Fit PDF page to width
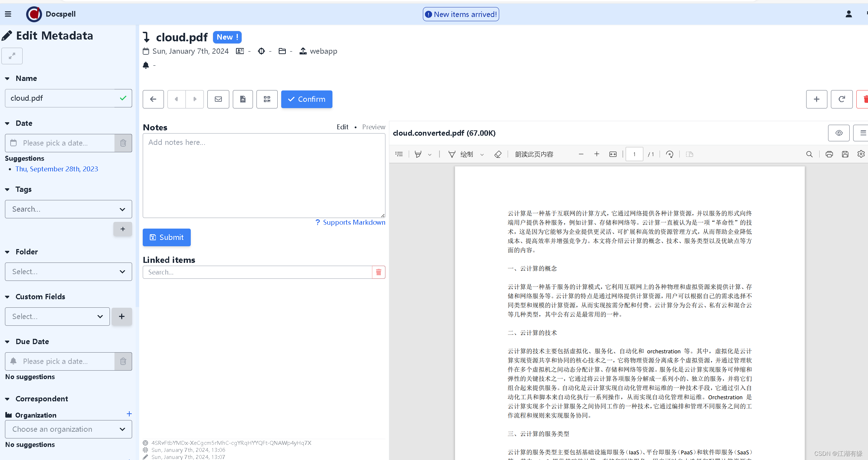Viewport: 868px width, 460px height. (x=613, y=154)
